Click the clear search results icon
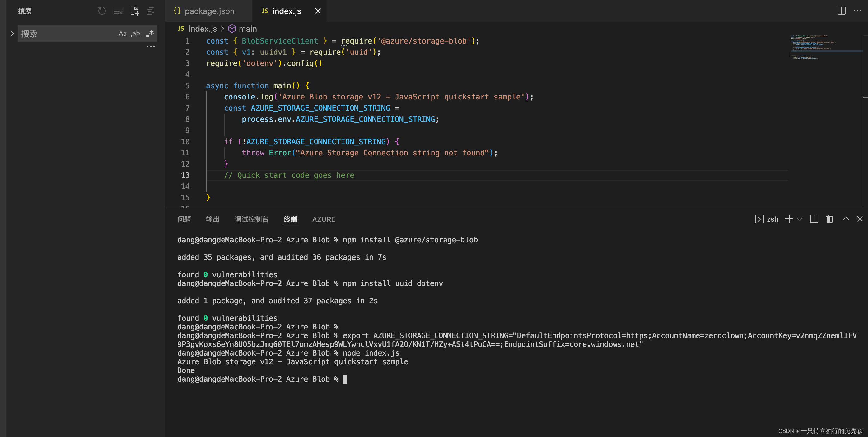Viewport: 868px width, 437px height. (x=118, y=11)
